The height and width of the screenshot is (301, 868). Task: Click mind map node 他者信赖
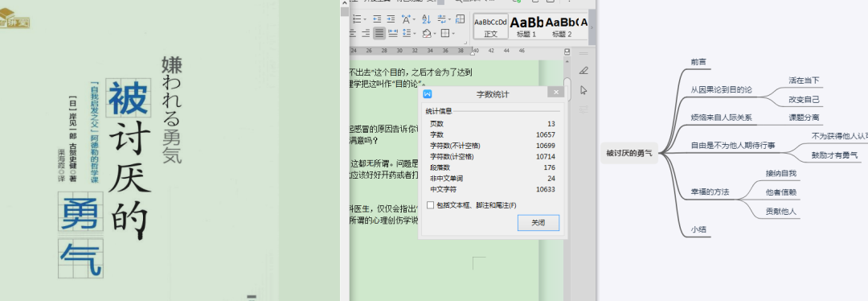pyautogui.click(x=781, y=192)
